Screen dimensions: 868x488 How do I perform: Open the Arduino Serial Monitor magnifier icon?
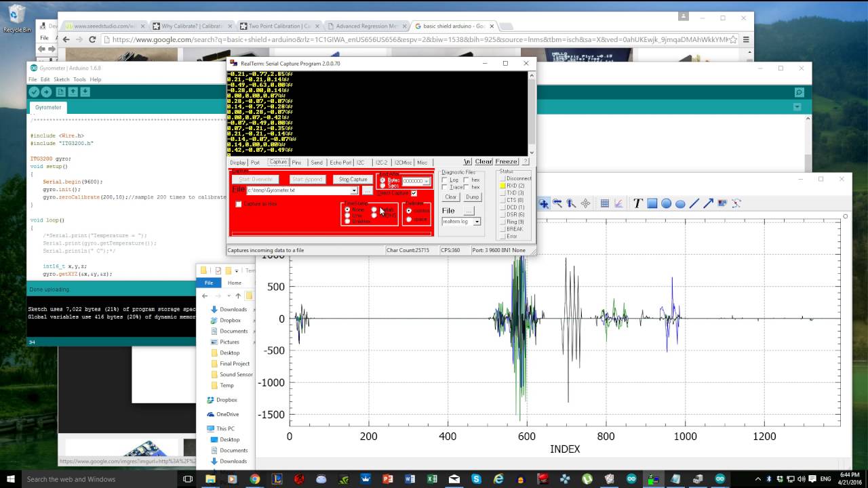(x=799, y=92)
